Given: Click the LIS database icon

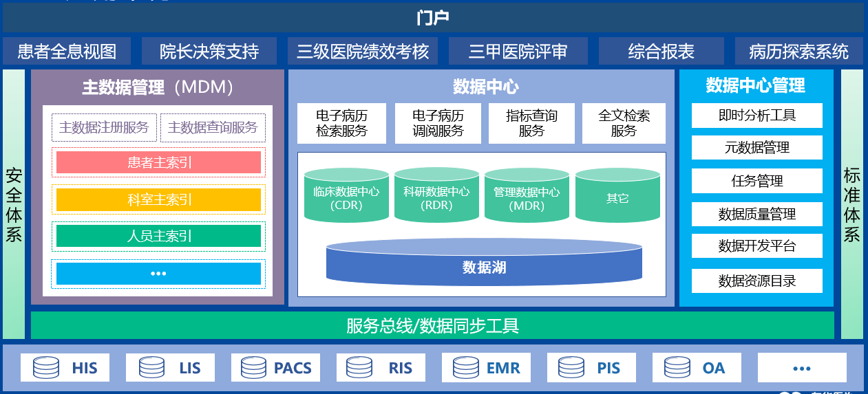Looking at the screenshot, I should [151, 368].
